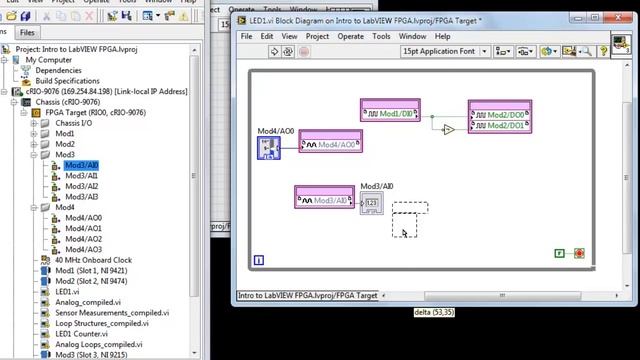Click the Show build toolbar icon with blue H
640x360 pixels.
click(127, 16)
